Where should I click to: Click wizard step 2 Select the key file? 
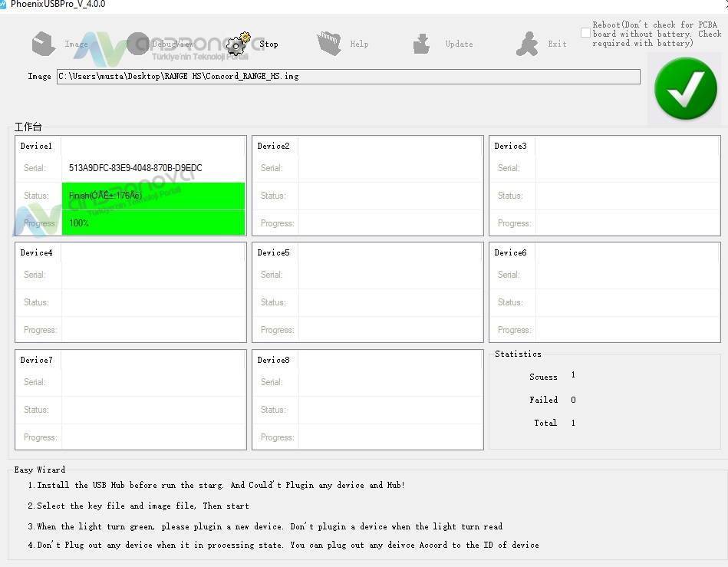click(x=138, y=506)
